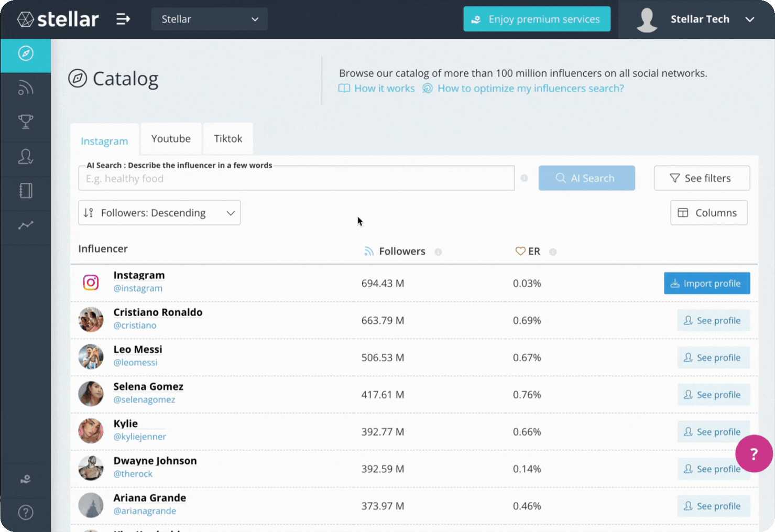Open the premium hand icon in sidebar
The height and width of the screenshot is (532, 775).
pyautogui.click(x=26, y=479)
